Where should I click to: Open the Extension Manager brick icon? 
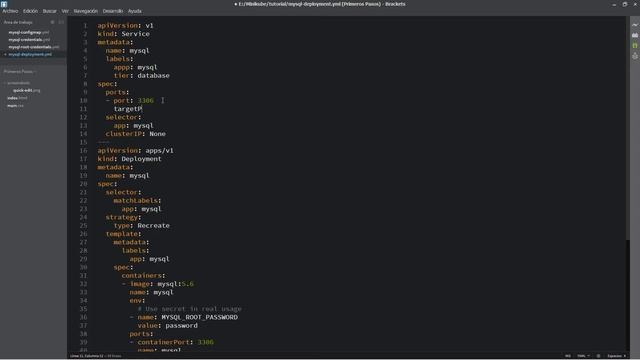coord(635,36)
